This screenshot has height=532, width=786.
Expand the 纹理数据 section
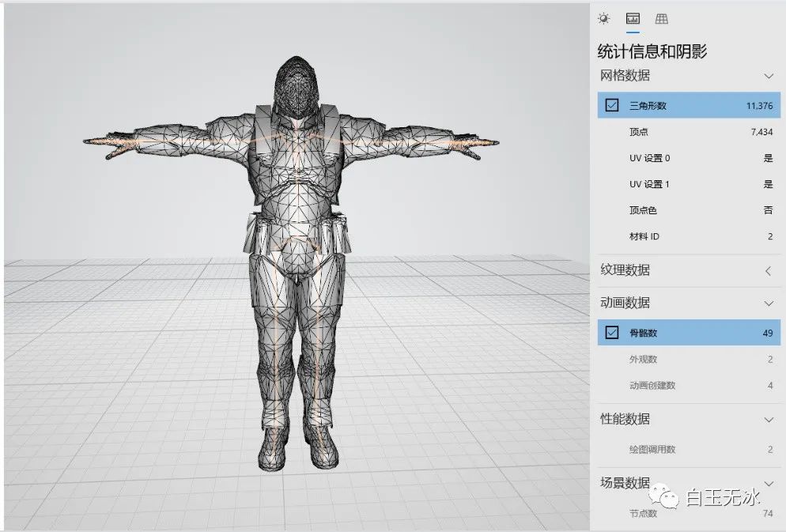click(769, 271)
